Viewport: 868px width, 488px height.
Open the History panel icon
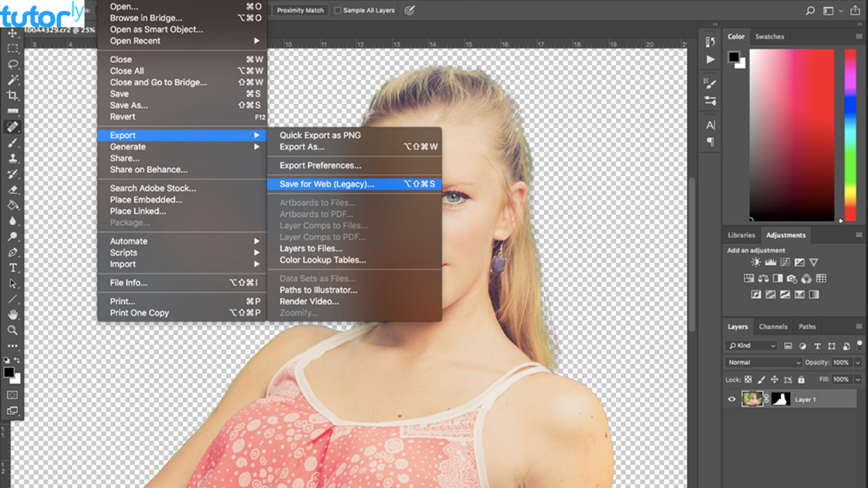[x=710, y=42]
